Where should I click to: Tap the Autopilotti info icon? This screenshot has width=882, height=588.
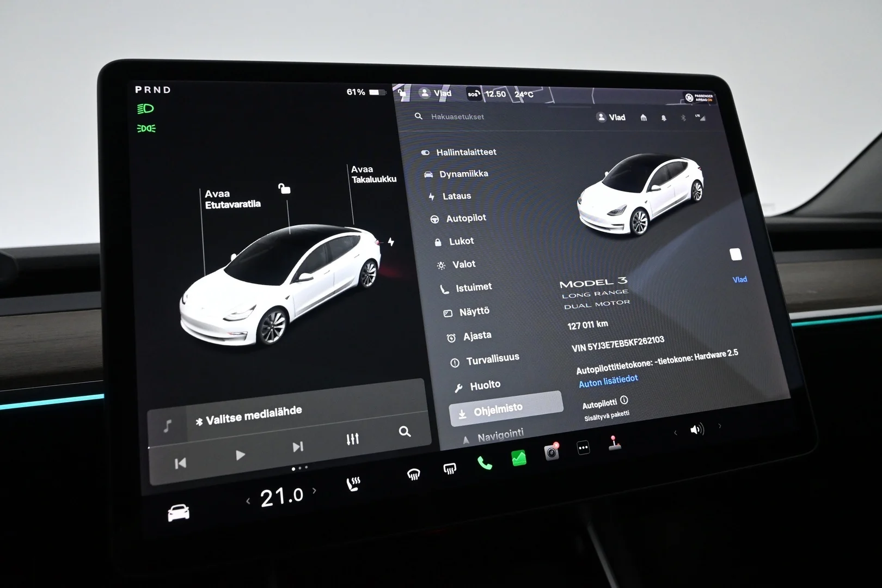(x=624, y=400)
